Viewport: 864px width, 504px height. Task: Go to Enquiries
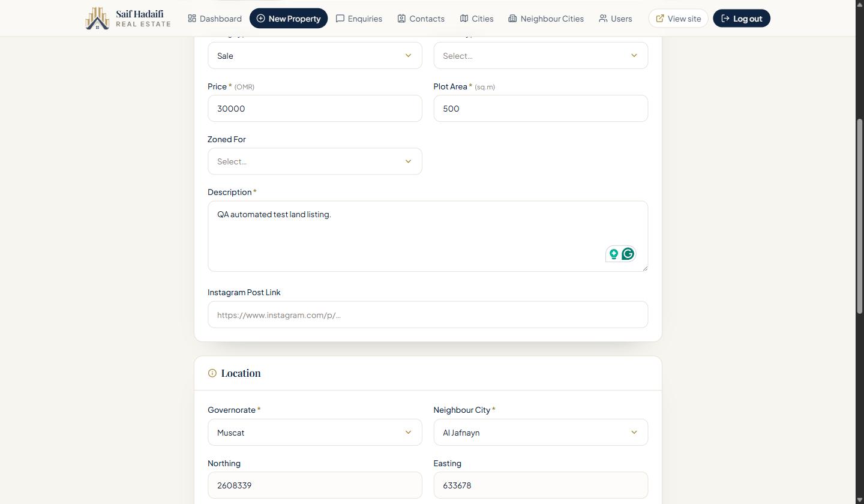click(x=359, y=19)
